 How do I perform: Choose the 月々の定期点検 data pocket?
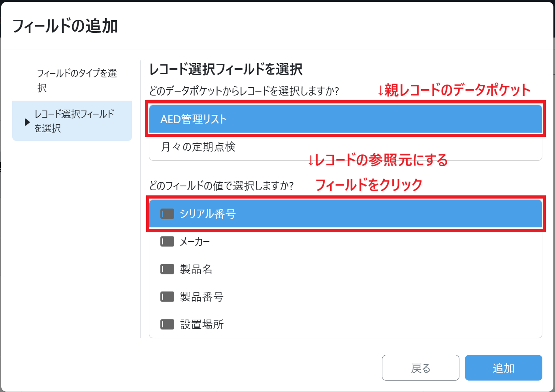tap(198, 147)
